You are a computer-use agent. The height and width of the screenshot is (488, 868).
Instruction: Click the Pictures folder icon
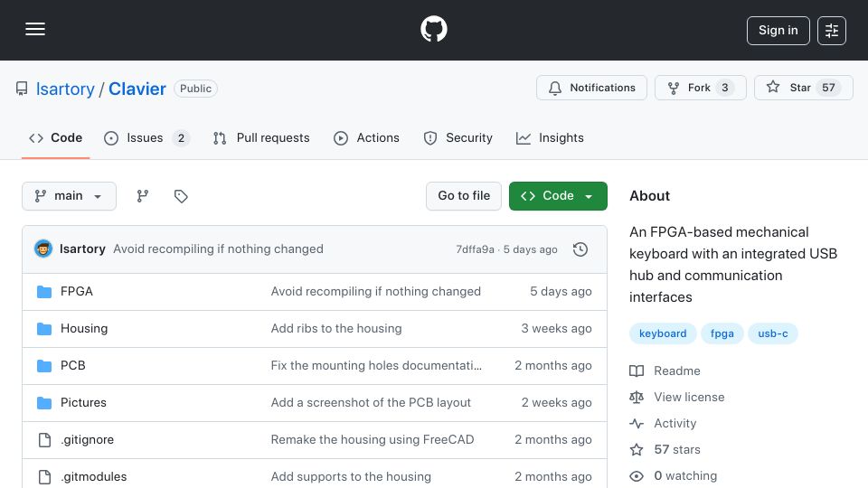point(44,403)
